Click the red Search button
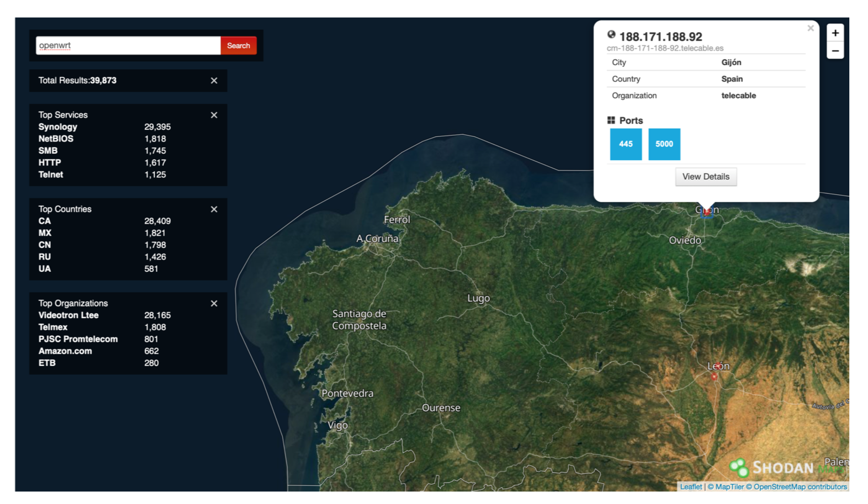868x504 pixels. tap(238, 46)
